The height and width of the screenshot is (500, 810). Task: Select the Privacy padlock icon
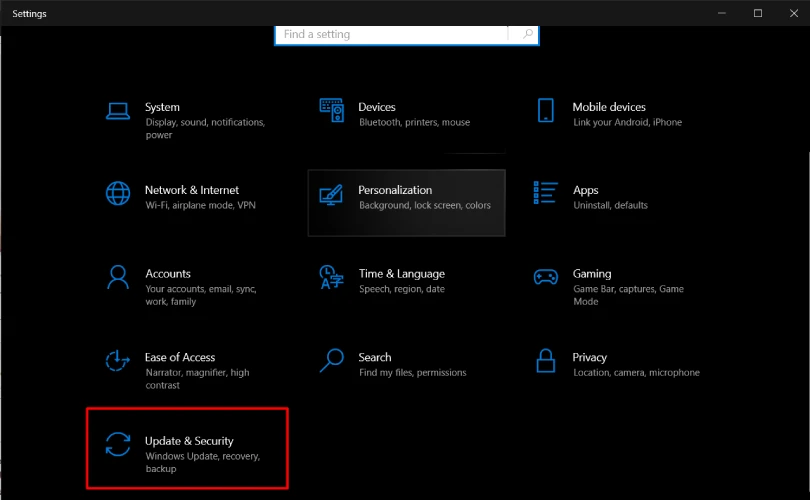tap(545, 360)
